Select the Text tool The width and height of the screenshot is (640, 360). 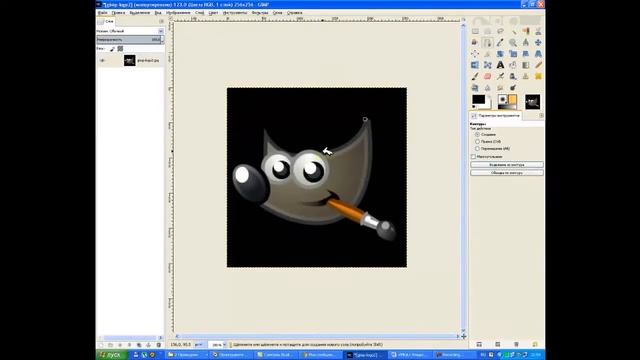(500, 65)
